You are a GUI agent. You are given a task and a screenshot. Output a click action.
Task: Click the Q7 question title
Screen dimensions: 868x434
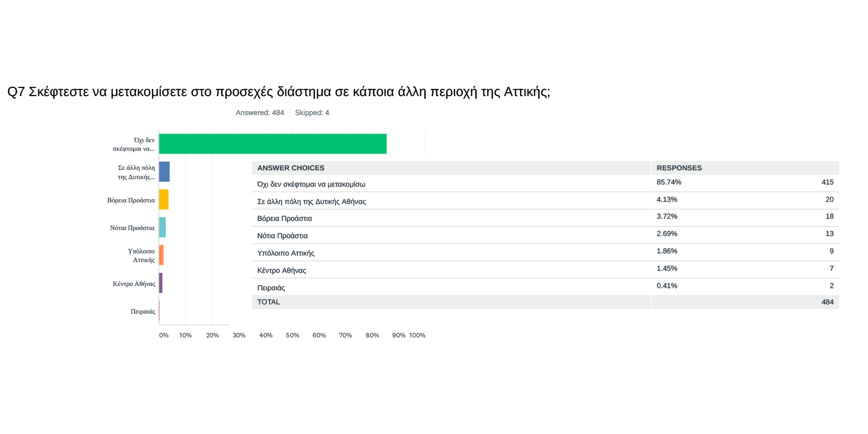pos(278,92)
